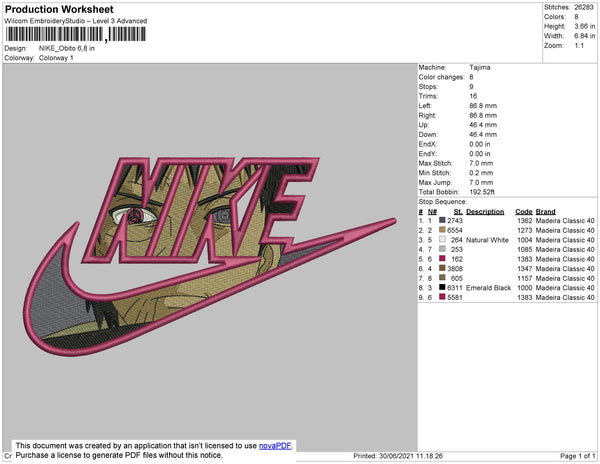
Task: Click the 'Max Stitch:' label
Action: [x=435, y=163]
